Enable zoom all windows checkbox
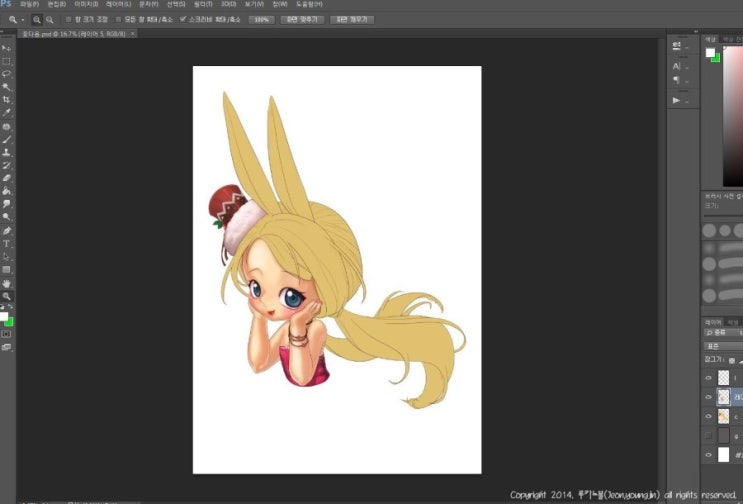The width and height of the screenshot is (743, 504). [x=118, y=19]
